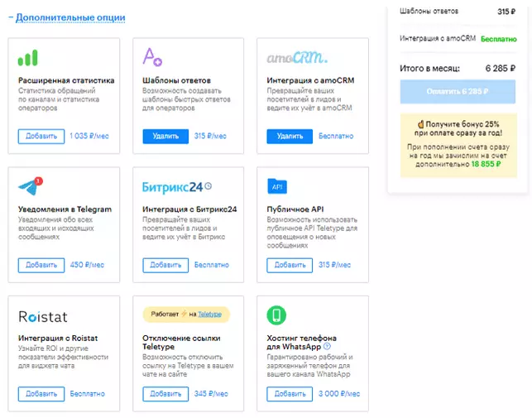Image resolution: width=532 pixels, height=418 pixels.
Task: Click Шаблоны ответов row in the summary
Action: [458, 12]
